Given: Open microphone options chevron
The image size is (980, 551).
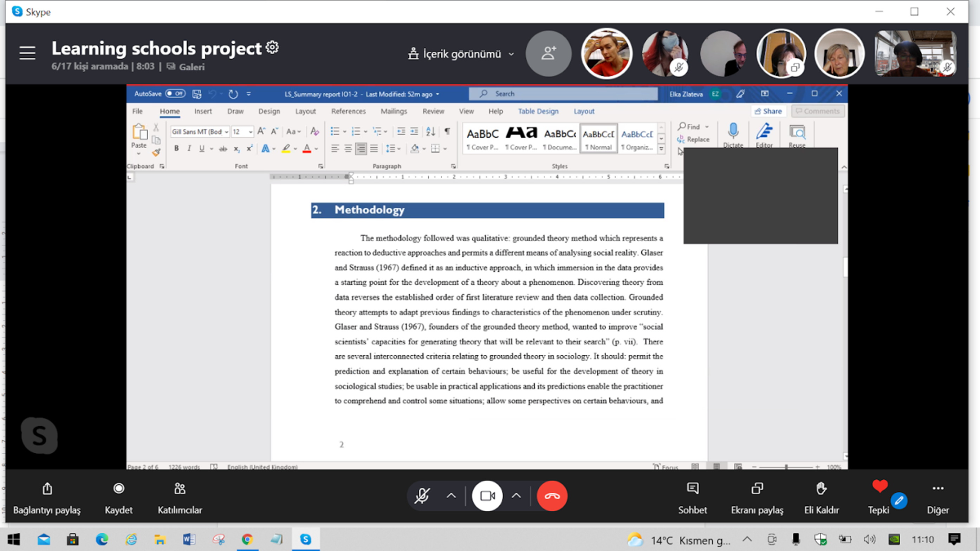Looking at the screenshot, I should [451, 496].
